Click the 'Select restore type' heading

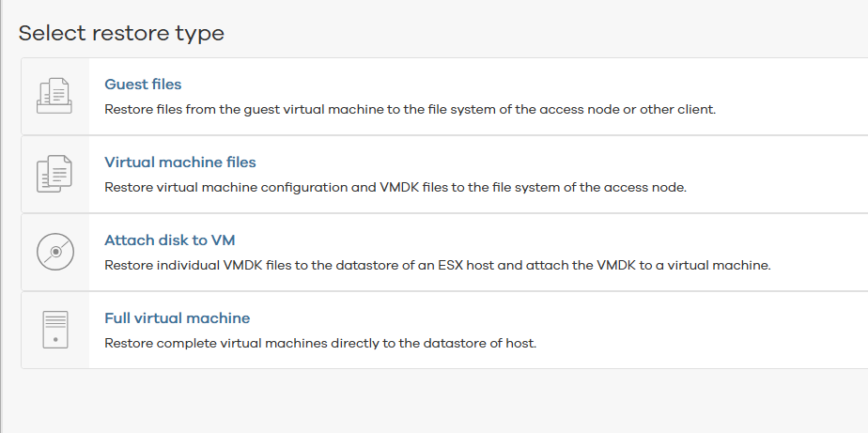(121, 34)
